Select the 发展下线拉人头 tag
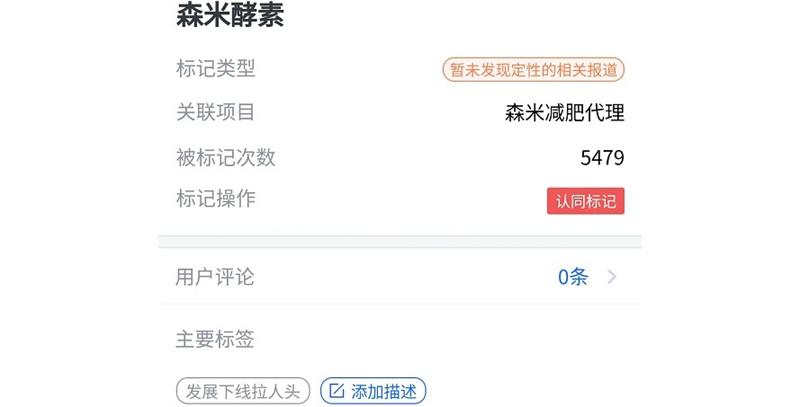 click(x=243, y=391)
